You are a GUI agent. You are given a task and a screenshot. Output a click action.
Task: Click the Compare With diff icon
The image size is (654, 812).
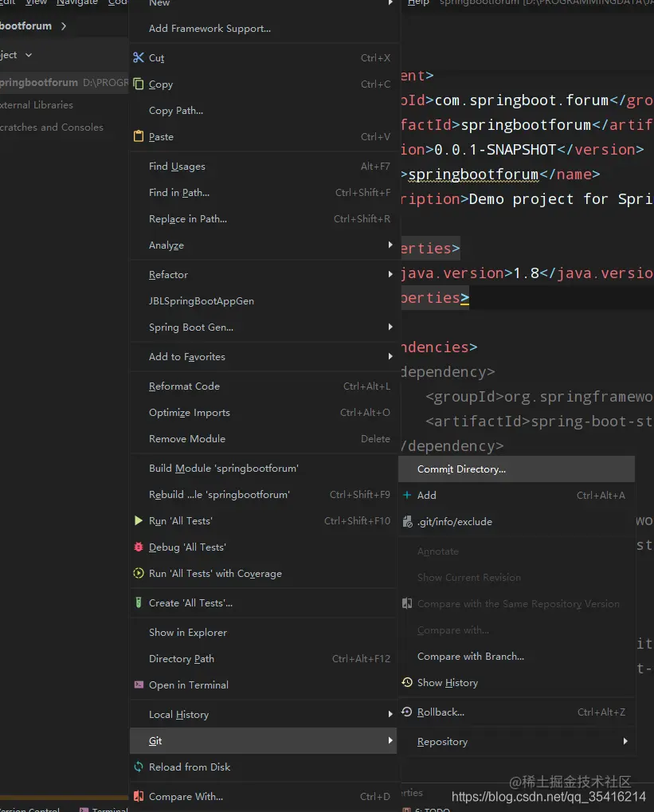(139, 796)
